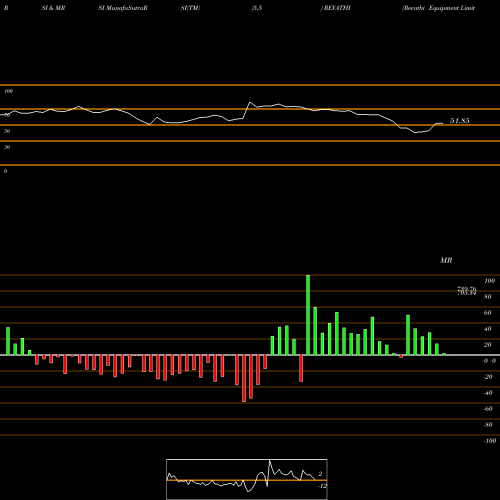Open the mini overview chart thumbnail
This screenshot has height=500, width=500.
[247, 479]
